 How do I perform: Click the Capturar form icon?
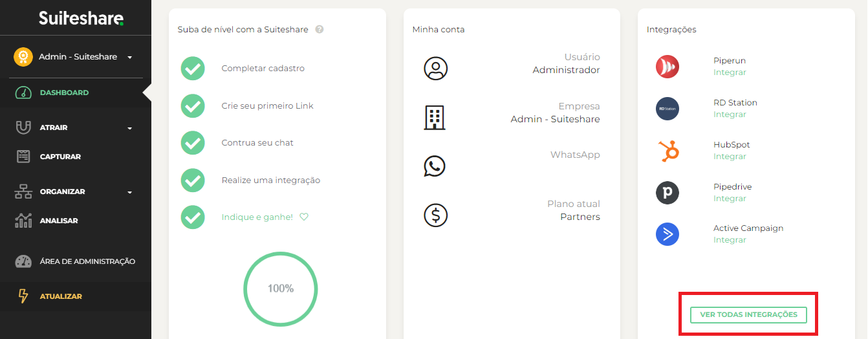(23, 157)
